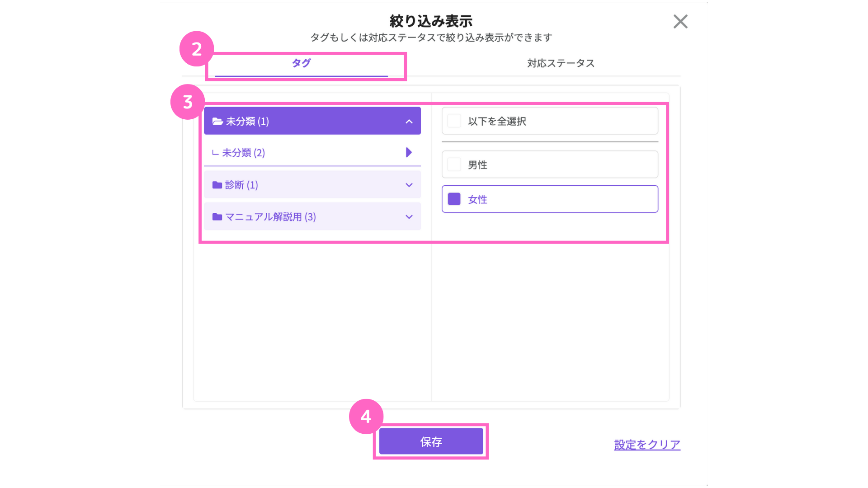Expand the マニュアル解説用 (3) chevron

click(409, 217)
